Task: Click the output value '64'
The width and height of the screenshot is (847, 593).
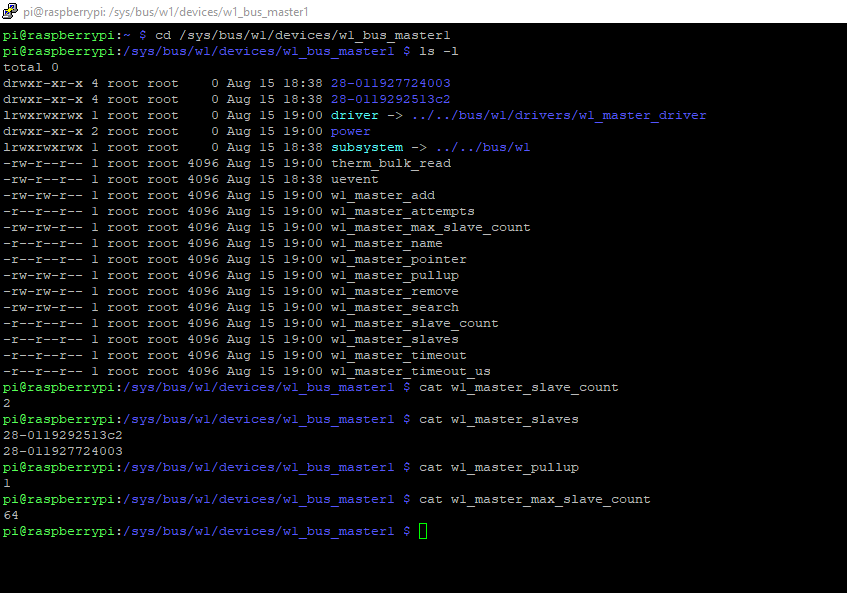Action: (11, 515)
